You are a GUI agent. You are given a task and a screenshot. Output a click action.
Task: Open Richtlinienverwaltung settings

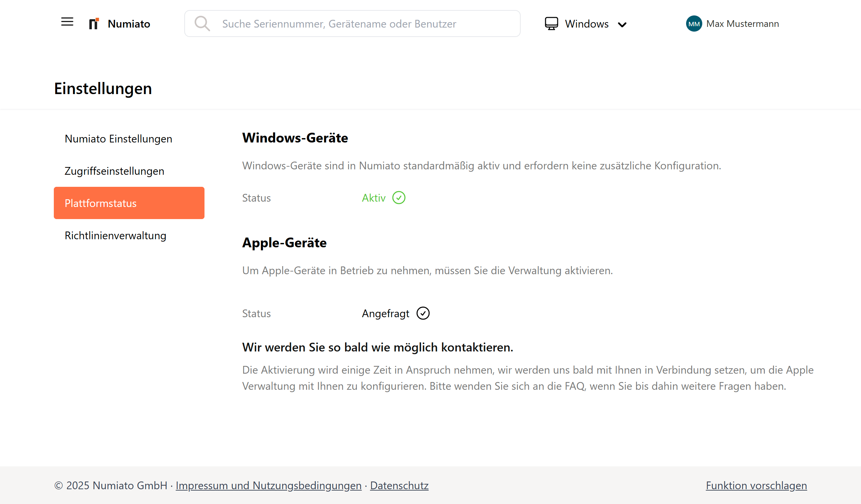point(129,236)
